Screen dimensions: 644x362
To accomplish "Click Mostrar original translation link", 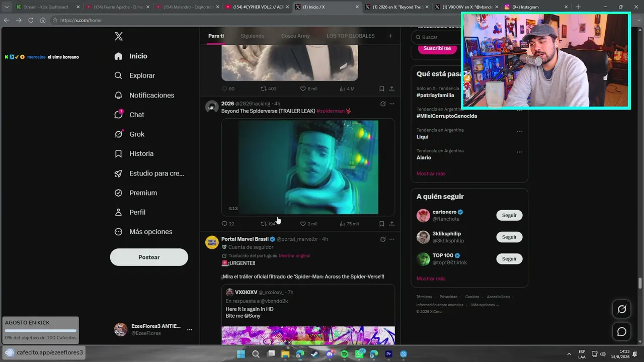I will (294, 256).
